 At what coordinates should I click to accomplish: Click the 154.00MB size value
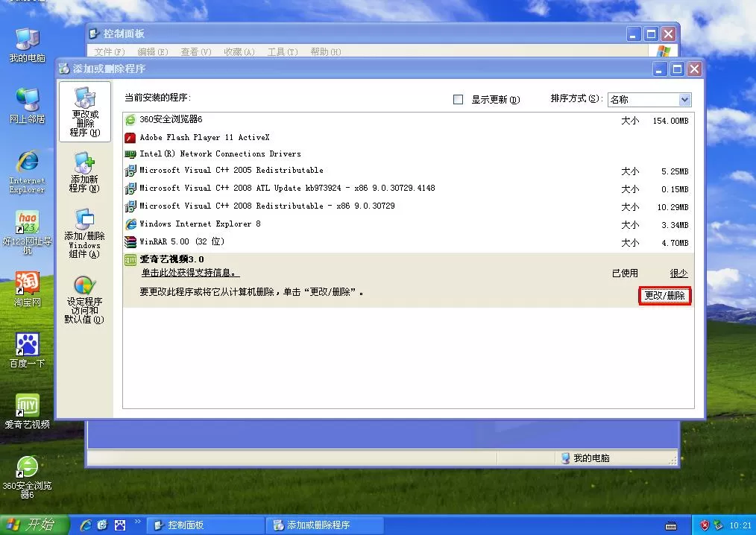671,121
